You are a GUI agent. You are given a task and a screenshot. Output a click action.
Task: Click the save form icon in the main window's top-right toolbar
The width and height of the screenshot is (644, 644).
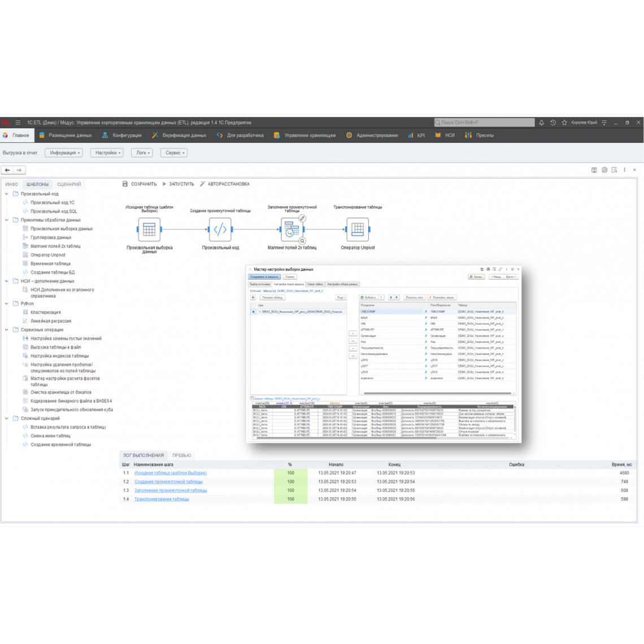pos(594,170)
